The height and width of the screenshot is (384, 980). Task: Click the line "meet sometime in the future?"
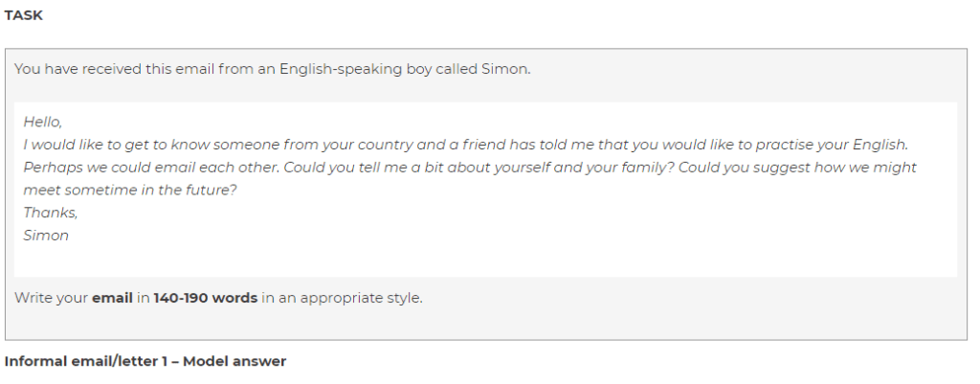(130, 190)
